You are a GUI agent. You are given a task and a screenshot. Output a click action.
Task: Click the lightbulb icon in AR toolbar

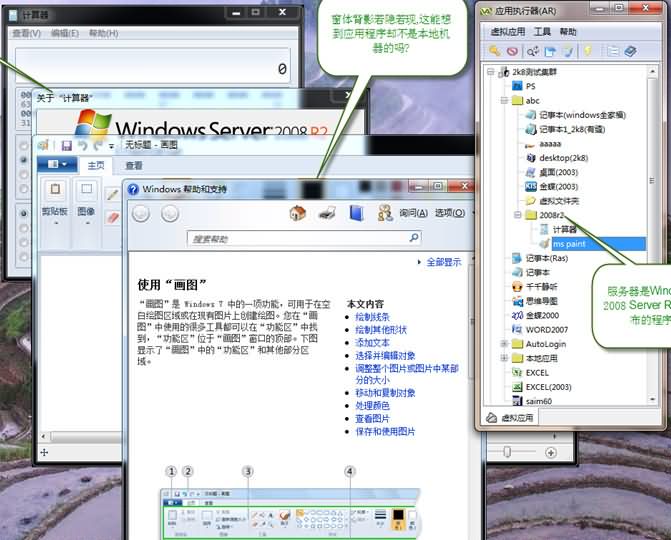588,51
